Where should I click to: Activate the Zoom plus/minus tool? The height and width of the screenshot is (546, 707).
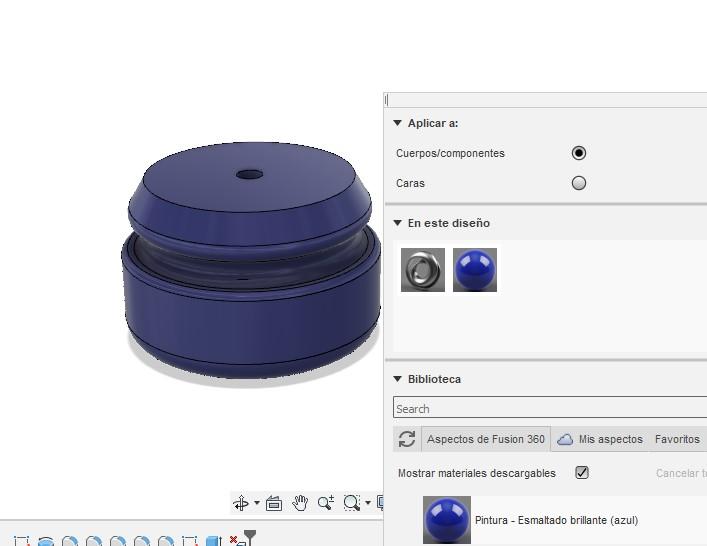pos(326,503)
